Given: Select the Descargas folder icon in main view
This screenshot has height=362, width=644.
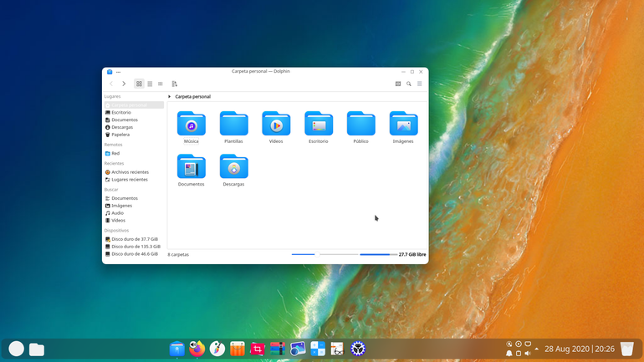Looking at the screenshot, I should tap(233, 166).
